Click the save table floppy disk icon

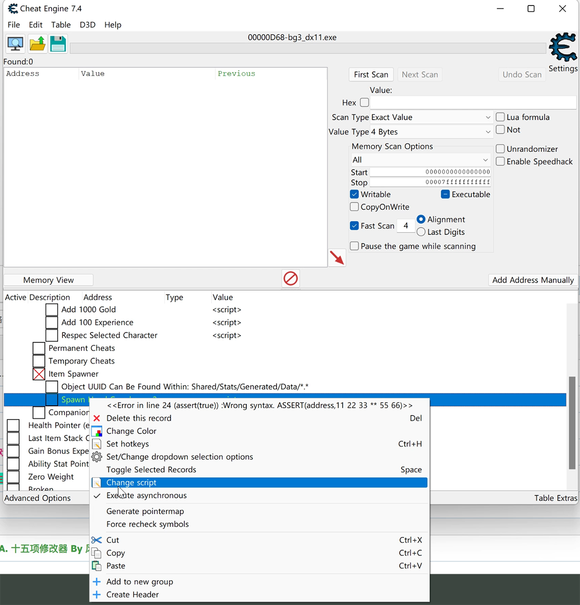coord(58,44)
